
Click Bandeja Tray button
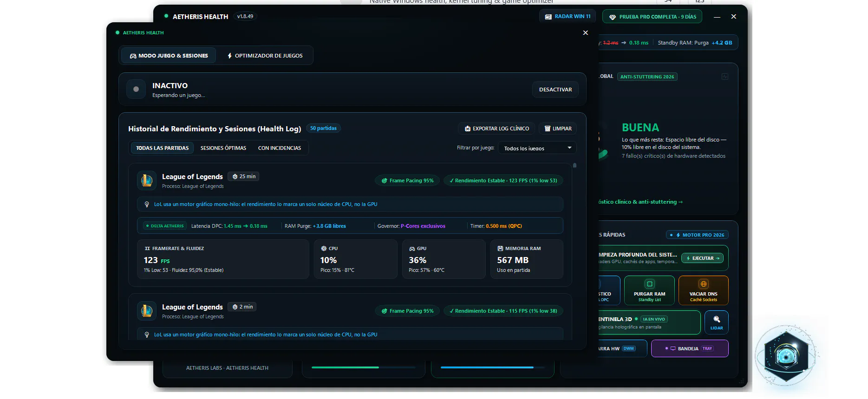point(690,348)
